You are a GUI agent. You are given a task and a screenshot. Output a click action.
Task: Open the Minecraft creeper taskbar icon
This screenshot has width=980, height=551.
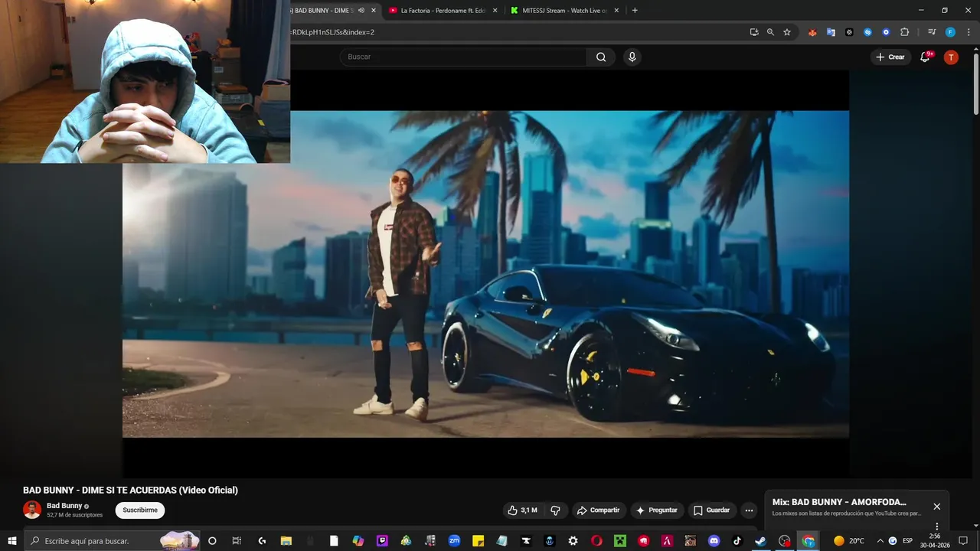click(x=620, y=541)
